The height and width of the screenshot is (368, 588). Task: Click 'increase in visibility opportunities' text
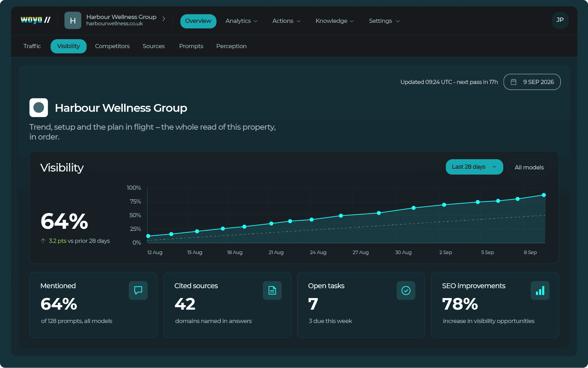click(x=488, y=321)
